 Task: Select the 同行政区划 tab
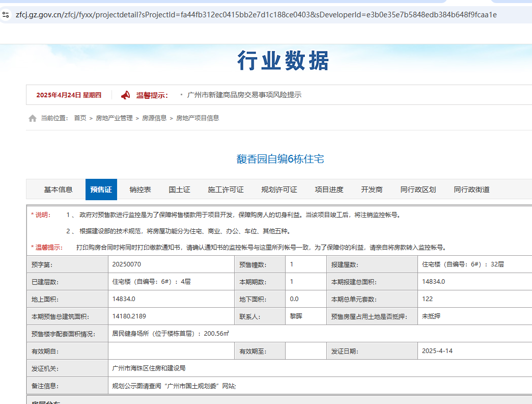[418, 190]
